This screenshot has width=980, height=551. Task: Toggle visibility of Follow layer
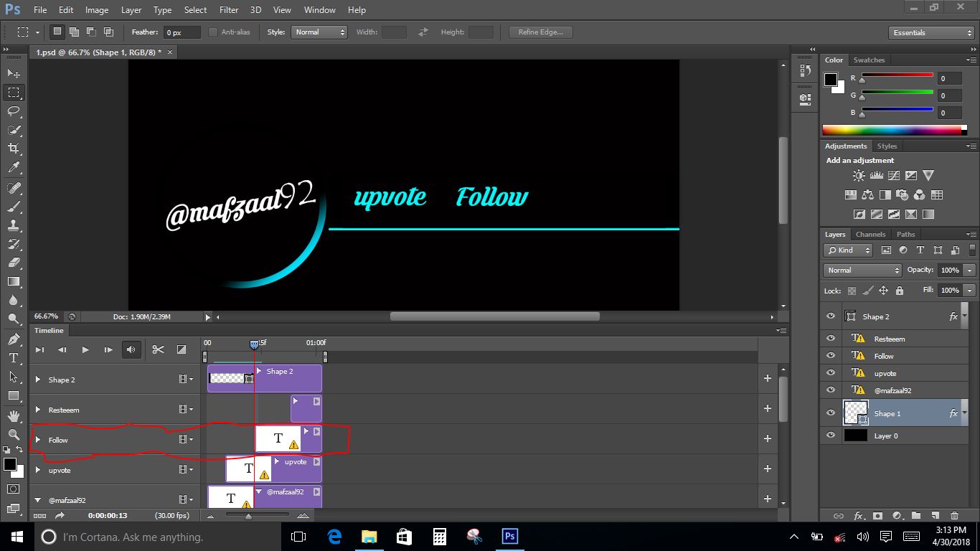831,356
